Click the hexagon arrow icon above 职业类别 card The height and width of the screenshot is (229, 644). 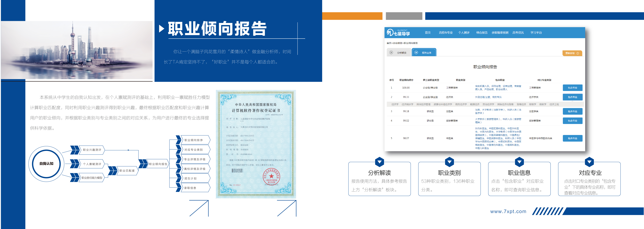tap(449, 162)
